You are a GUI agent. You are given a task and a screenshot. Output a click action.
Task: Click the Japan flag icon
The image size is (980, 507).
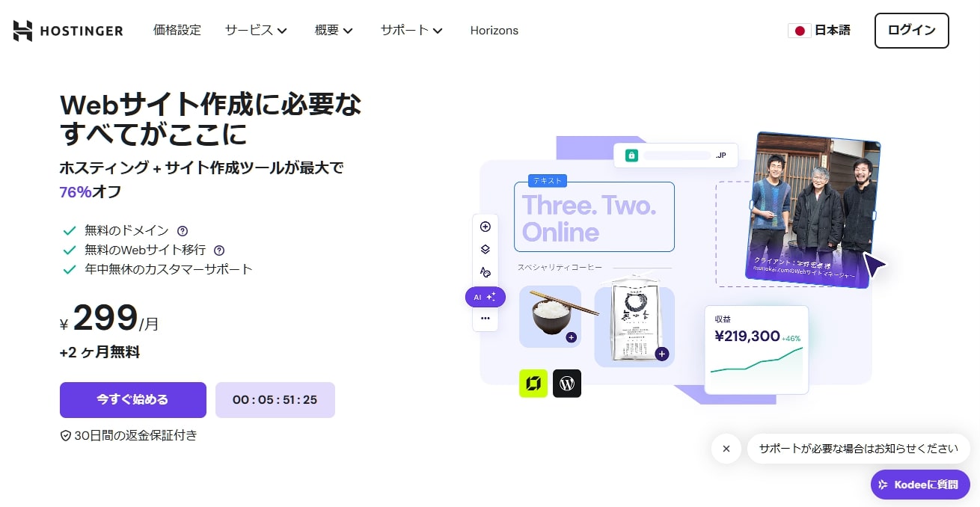[800, 31]
